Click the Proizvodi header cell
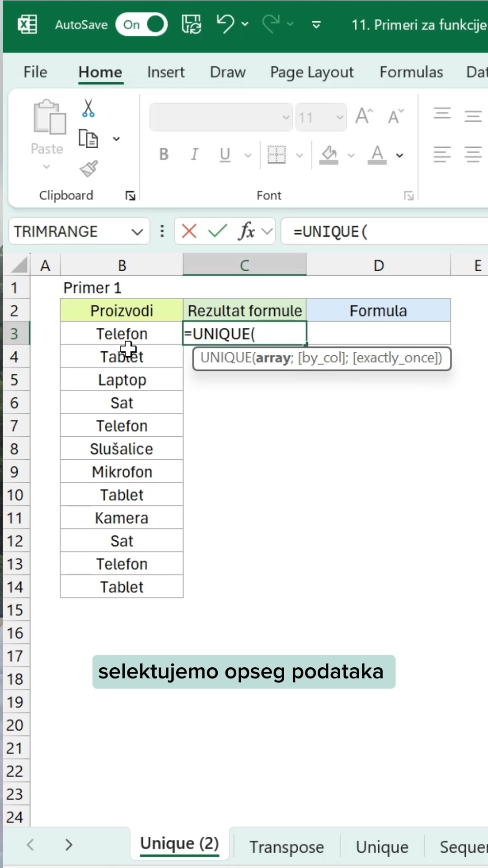The image size is (488, 868). coord(122,311)
